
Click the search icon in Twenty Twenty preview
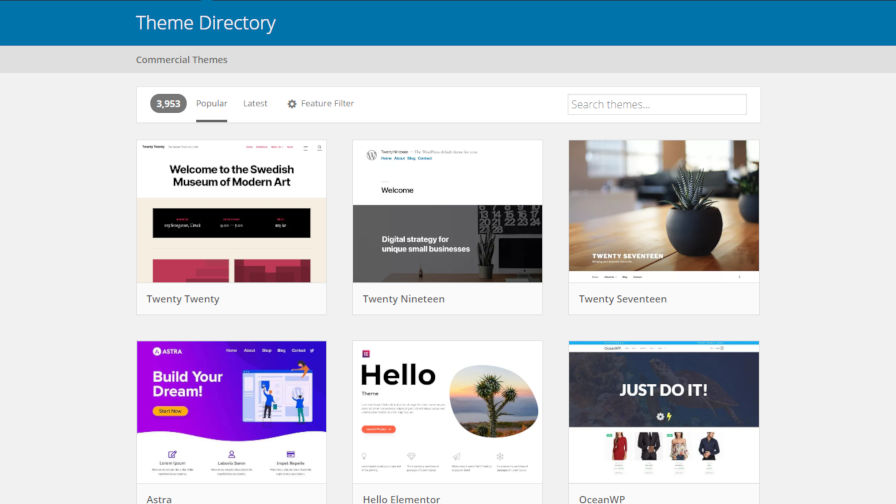point(319,147)
